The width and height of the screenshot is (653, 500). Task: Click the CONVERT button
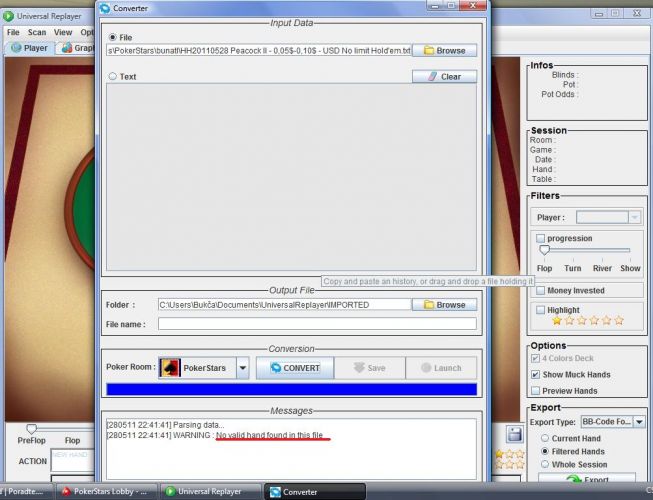pos(295,368)
